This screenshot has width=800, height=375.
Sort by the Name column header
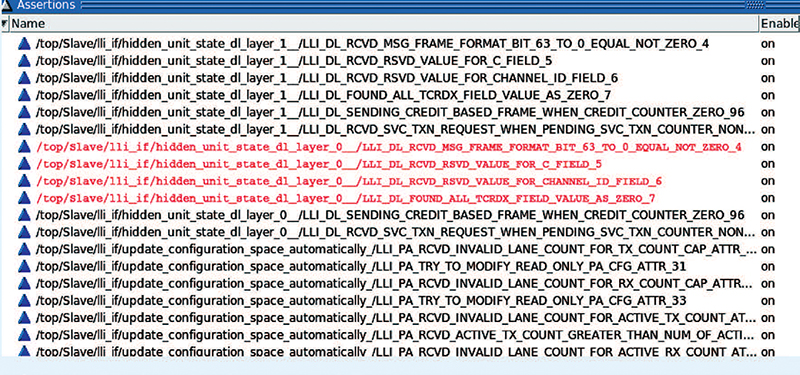[x=384, y=23]
